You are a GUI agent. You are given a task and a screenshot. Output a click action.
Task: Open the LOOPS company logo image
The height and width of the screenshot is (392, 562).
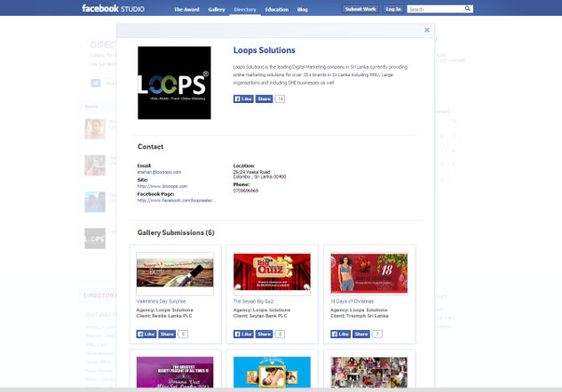pos(174,82)
